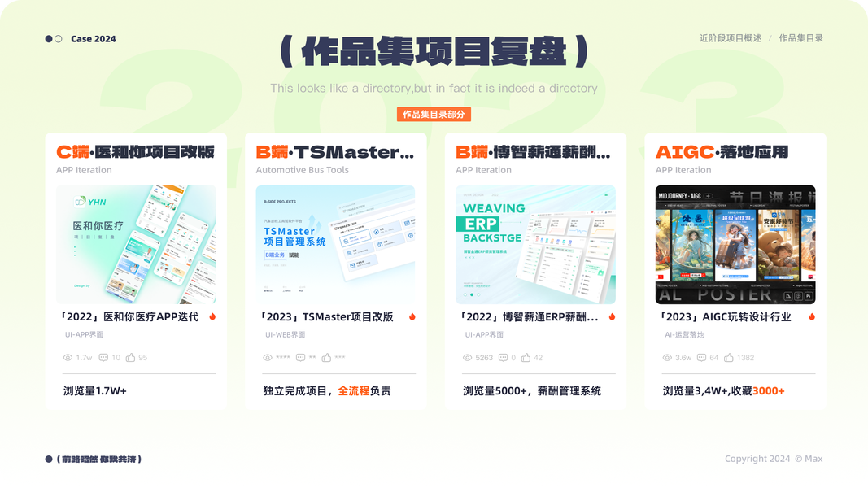
Task: Click the text 独立完成项目，全流程负责
Action: (x=326, y=391)
